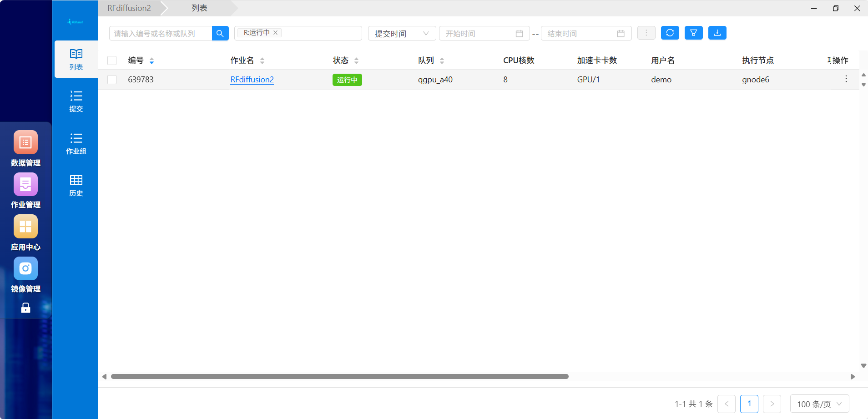The image size is (868, 419).
Task: Remove the R:运行中 filter tag
Action: [x=275, y=33]
